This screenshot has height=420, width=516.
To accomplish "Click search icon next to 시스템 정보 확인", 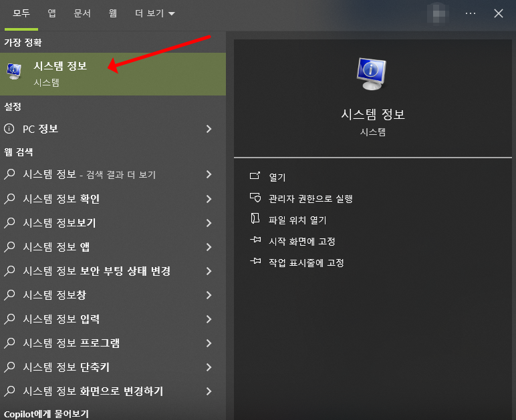I will (9, 198).
